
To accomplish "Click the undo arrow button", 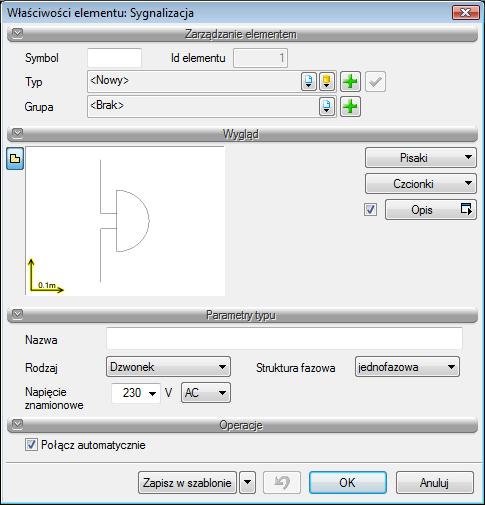I will 282,482.
